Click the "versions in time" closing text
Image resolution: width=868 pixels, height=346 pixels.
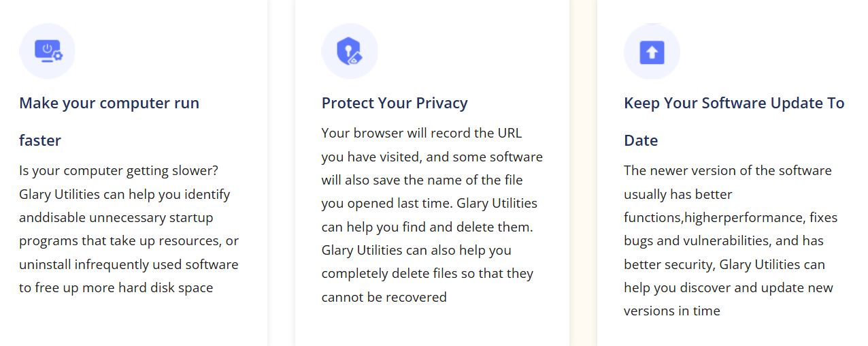672,311
